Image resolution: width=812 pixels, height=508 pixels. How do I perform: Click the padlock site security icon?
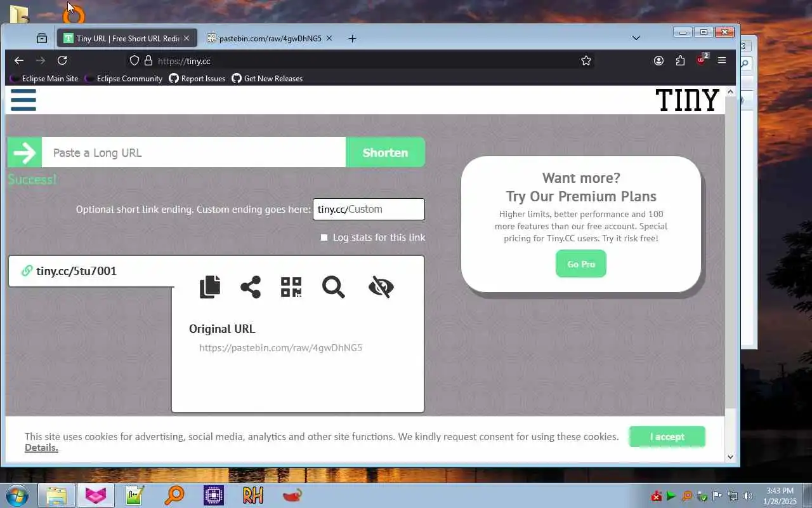[x=148, y=60]
